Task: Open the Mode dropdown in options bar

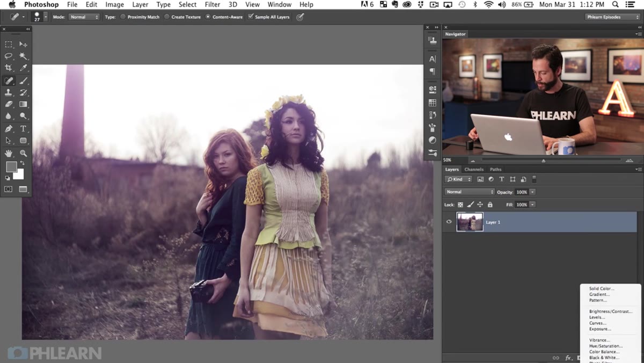Action: (x=84, y=17)
